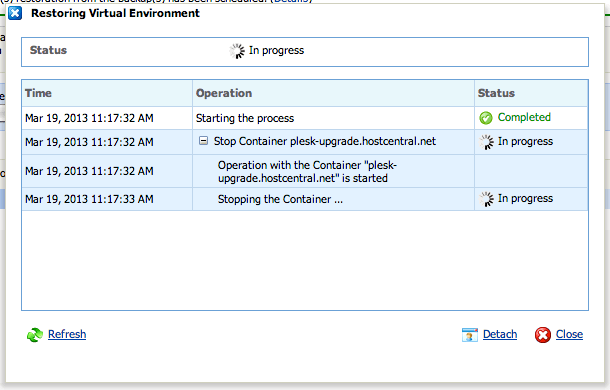Image resolution: width=610 pixels, height=390 pixels.
Task: Click the 'Completed' status text
Action: (524, 117)
